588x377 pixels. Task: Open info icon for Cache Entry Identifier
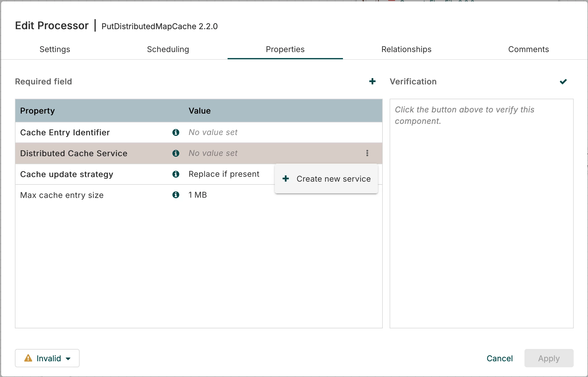pyautogui.click(x=176, y=132)
